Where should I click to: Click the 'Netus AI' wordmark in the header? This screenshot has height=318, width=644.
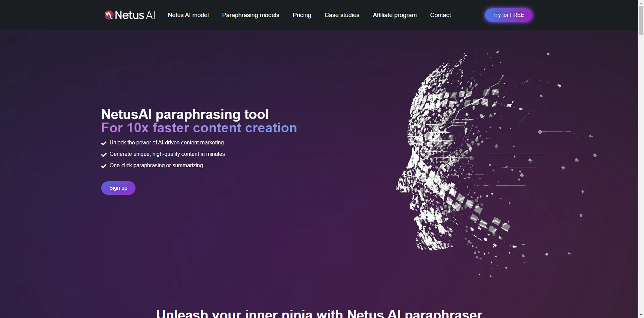click(x=135, y=15)
